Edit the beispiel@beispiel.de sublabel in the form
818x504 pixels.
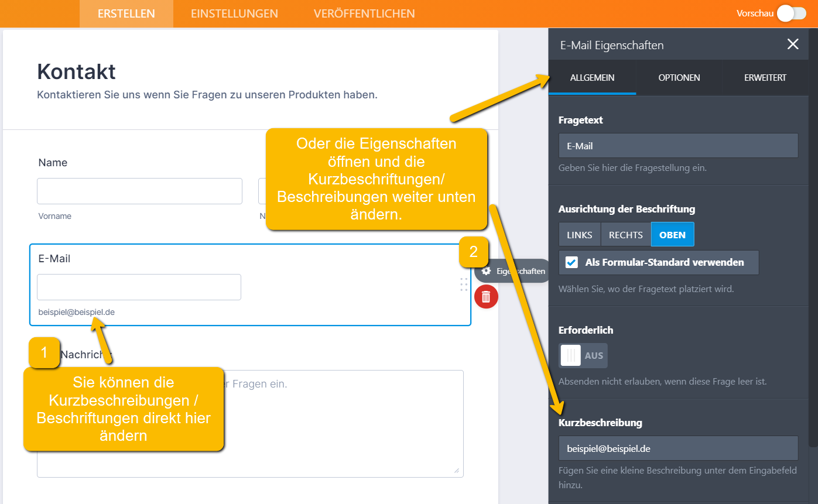[x=76, y=312]
